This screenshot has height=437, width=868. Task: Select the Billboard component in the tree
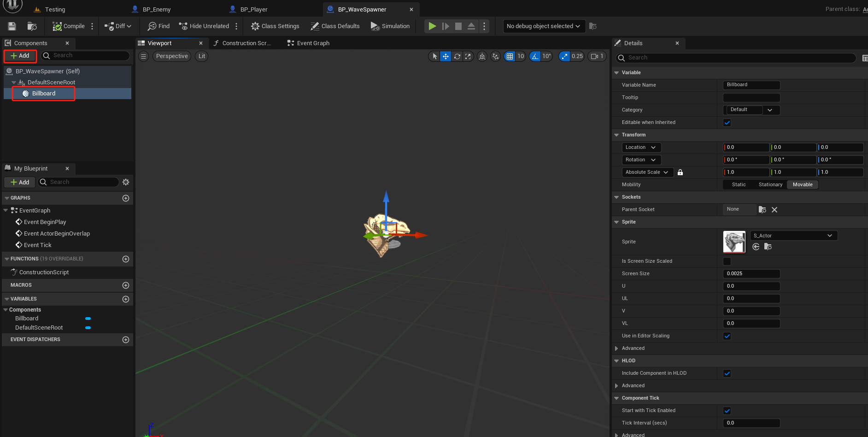[x=44, y=94]
